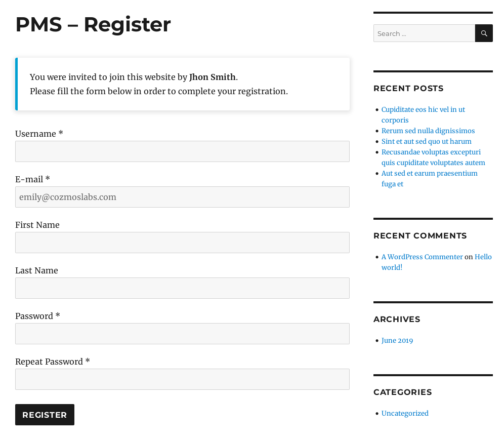
Task: Click the PMS – Register page title
Action: pyautogui.click(x=93, y=24)
